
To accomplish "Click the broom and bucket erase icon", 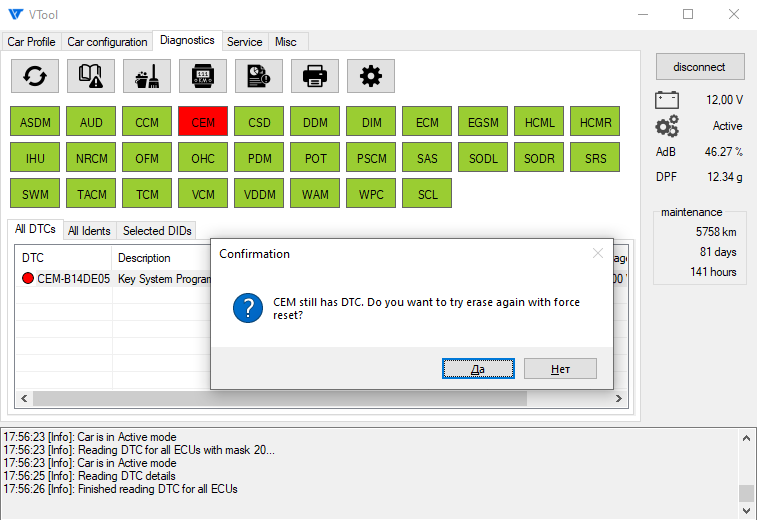I will click(147, 76).
